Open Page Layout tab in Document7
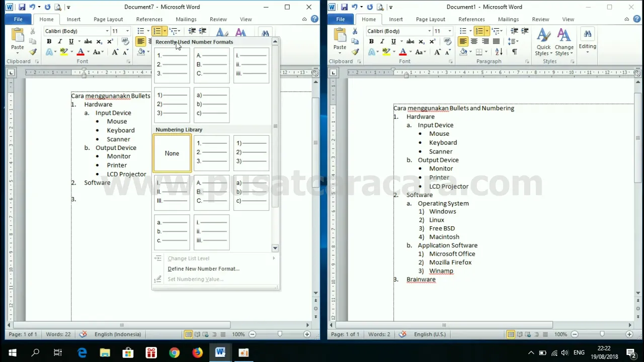Screen dimensions: 644x362 (x=108, y=19)
